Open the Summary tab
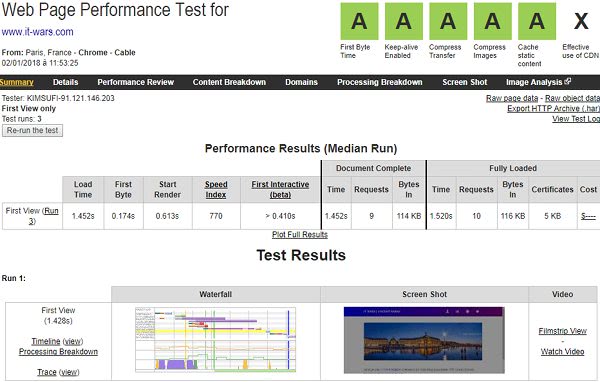The width and height of the screenshot is (600, 382). pyautogui.click(x=16, y=82)
